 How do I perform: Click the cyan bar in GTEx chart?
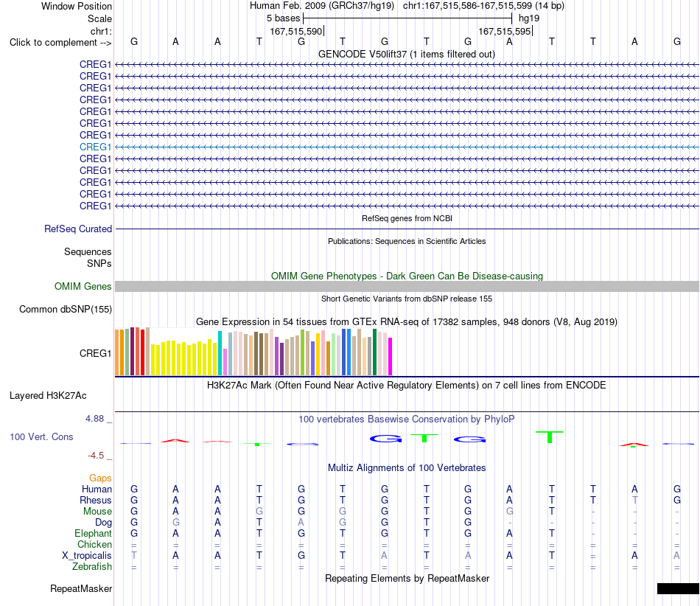(220, 353)
